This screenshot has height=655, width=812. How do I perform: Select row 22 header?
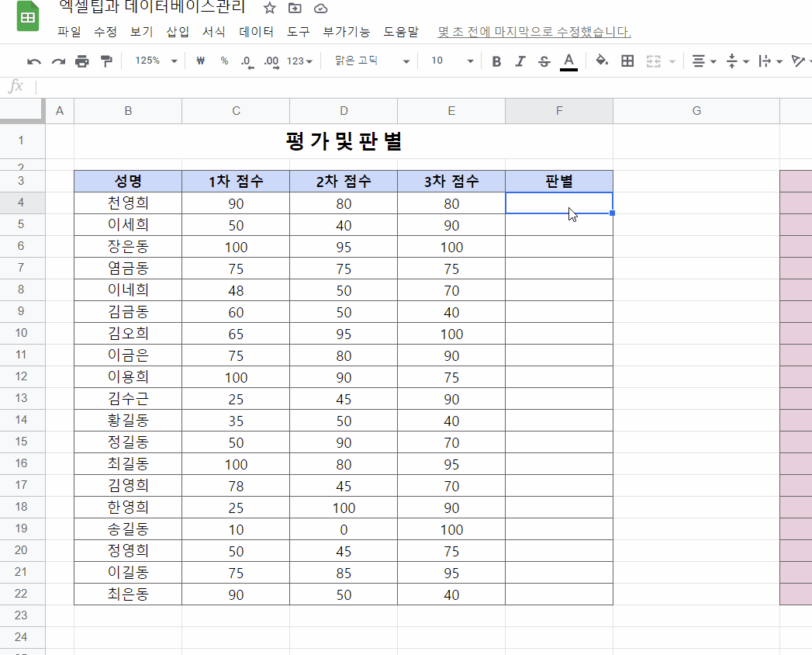click(x=21, y=594)
